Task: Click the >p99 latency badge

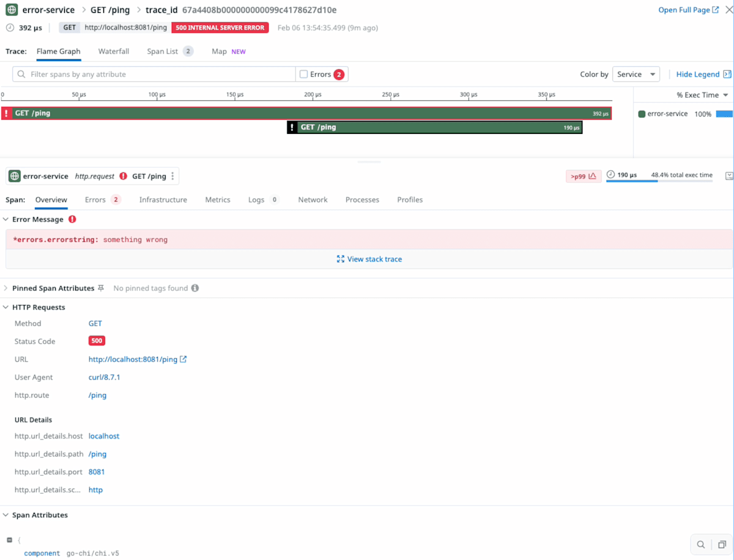Action: click(x=584, y=176)
